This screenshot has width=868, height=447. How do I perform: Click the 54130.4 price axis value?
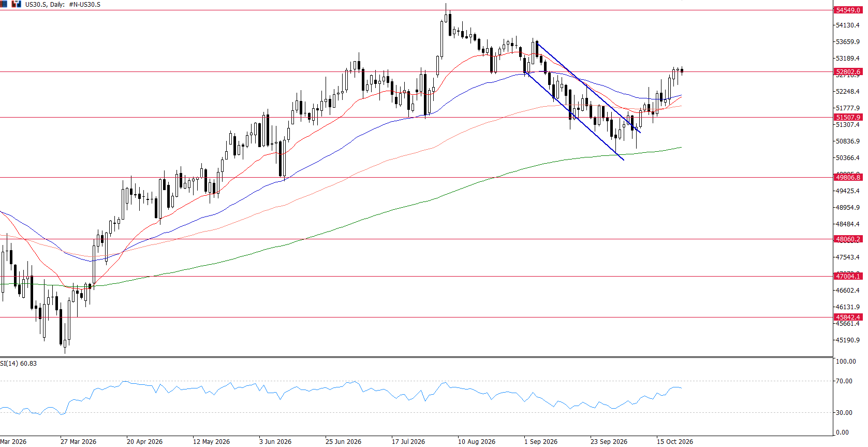pyautogui.click(x=848, y=25)
